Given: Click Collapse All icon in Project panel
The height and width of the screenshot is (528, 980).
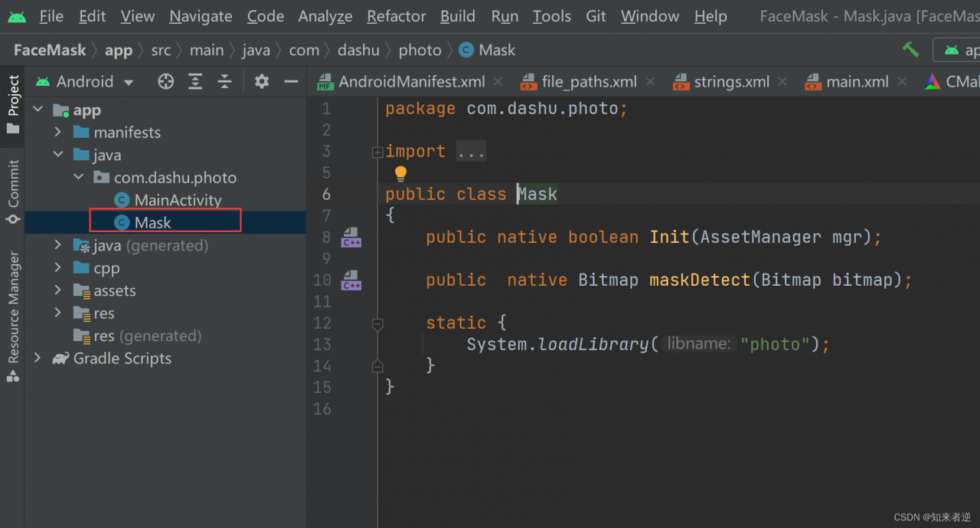Looking at the screenshot, I should click(224, 81).
